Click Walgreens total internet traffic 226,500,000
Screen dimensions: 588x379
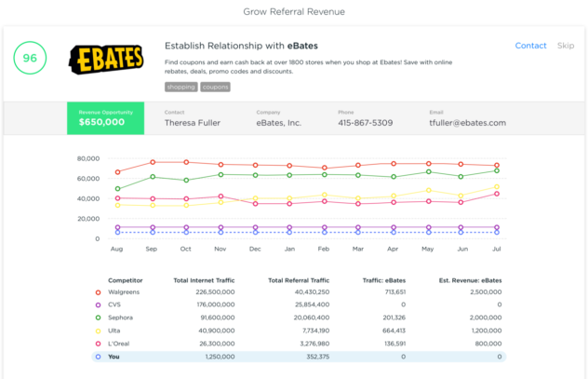click(x=215, y=292)
